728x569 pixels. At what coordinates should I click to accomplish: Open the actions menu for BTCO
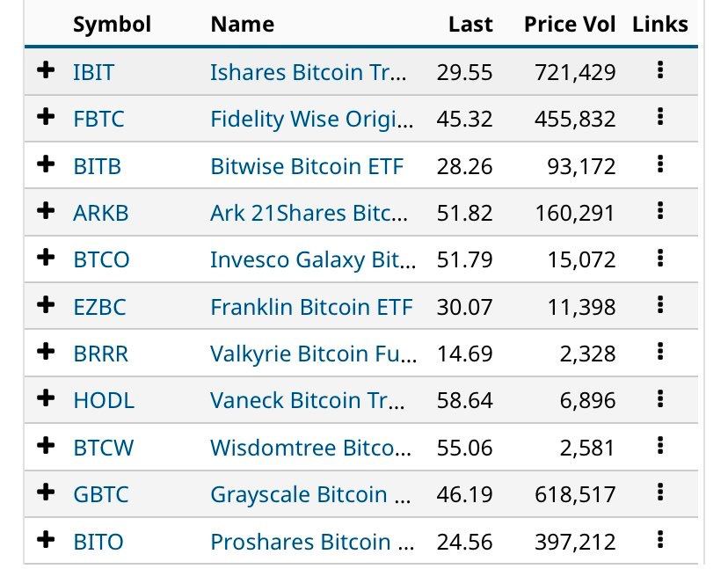pyautogui.click(x=660, y=259)
